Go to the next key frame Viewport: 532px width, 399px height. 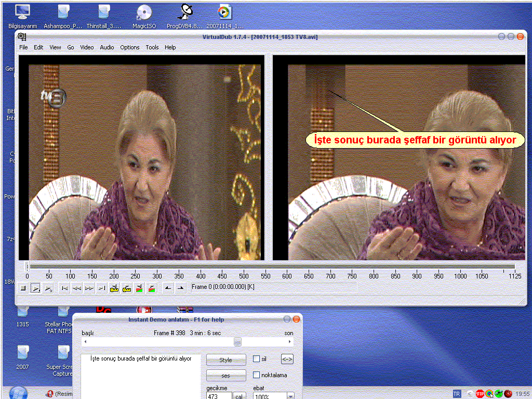tap(127, 288)
